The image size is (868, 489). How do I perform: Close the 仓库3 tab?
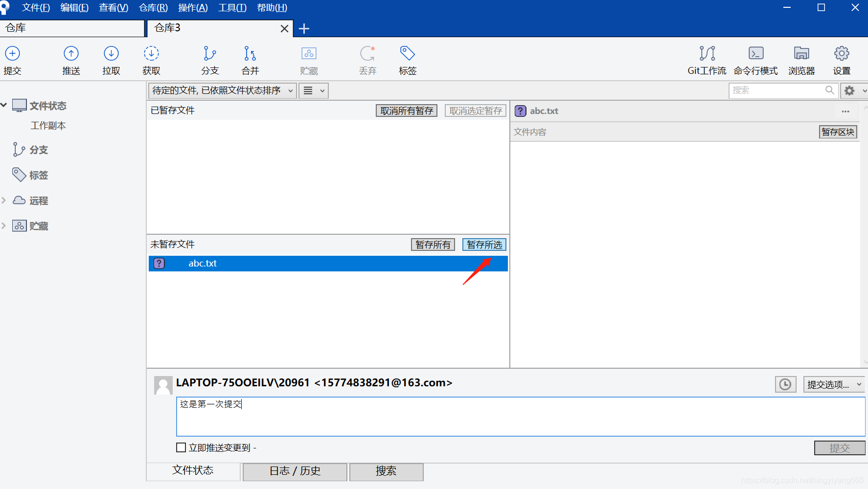pyautogui.click(x=284, y=28)
